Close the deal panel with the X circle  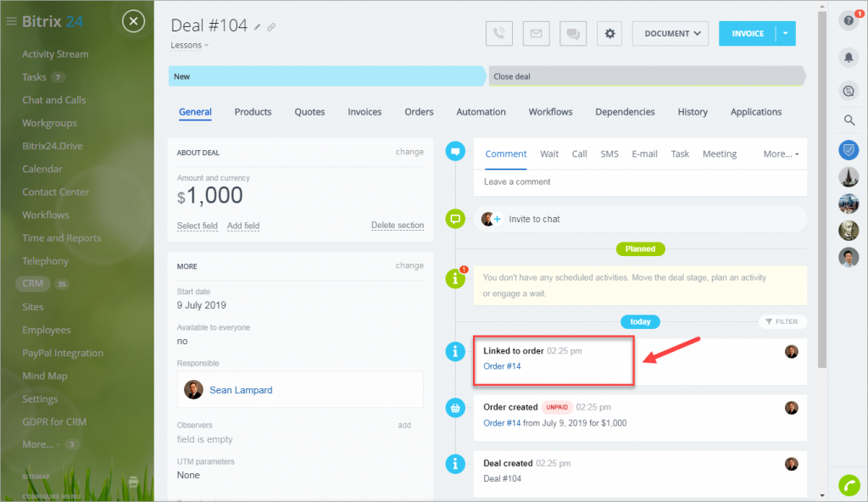tap(133, 21)
